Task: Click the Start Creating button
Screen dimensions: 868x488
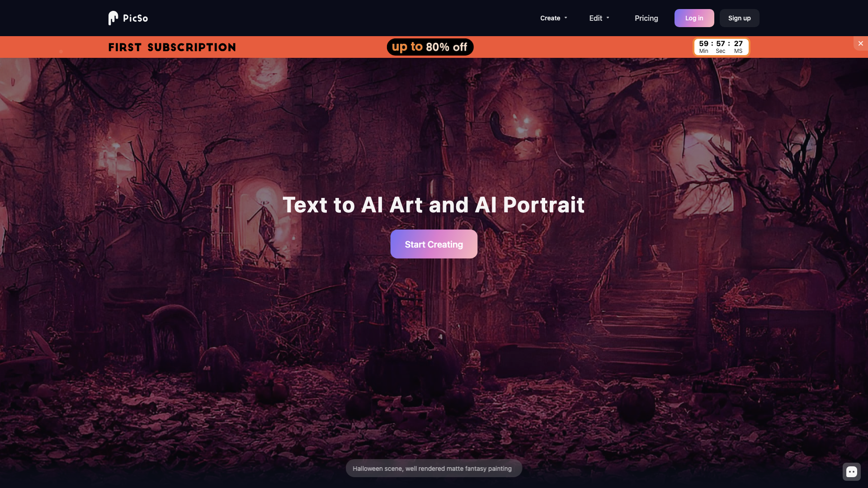Action: pyautogui.click(x=434, y=244)
